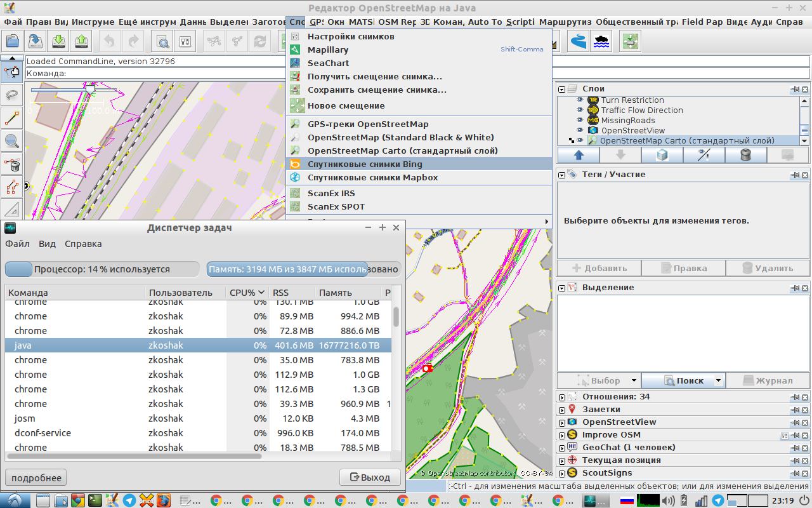Click Память usage bar in task manager

304,269
